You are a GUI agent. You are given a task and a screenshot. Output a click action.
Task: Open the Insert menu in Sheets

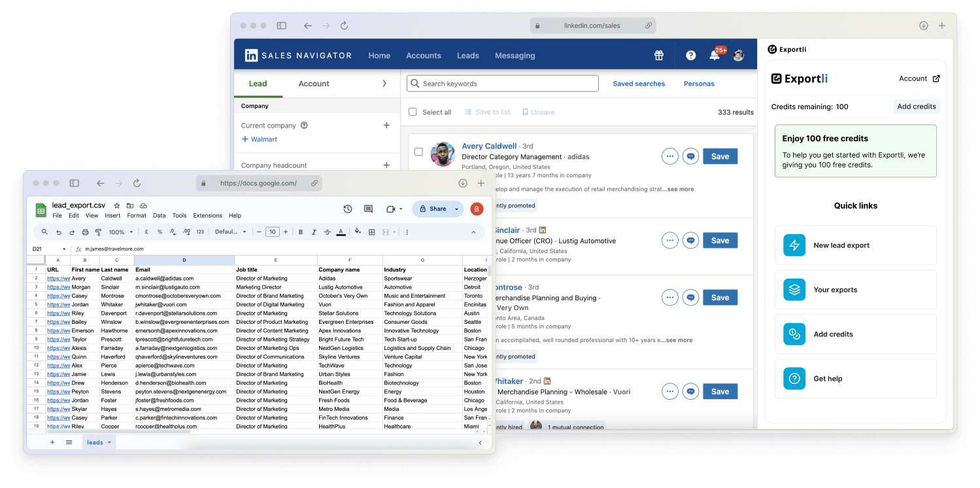(x=112, y=215)
